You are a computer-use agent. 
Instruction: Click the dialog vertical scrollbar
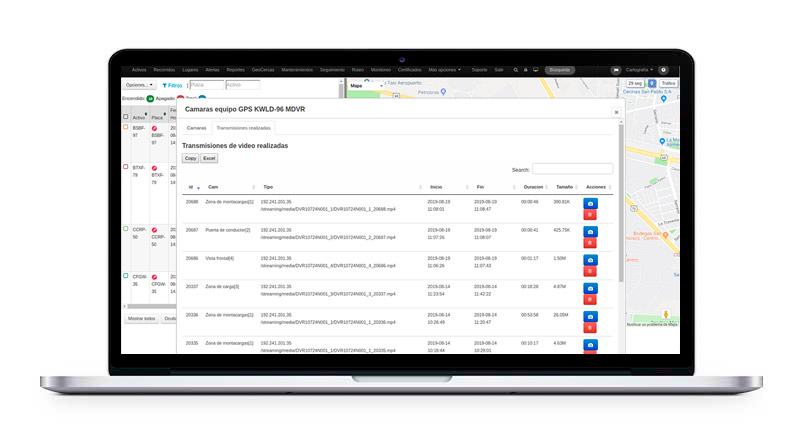(621, 202)
